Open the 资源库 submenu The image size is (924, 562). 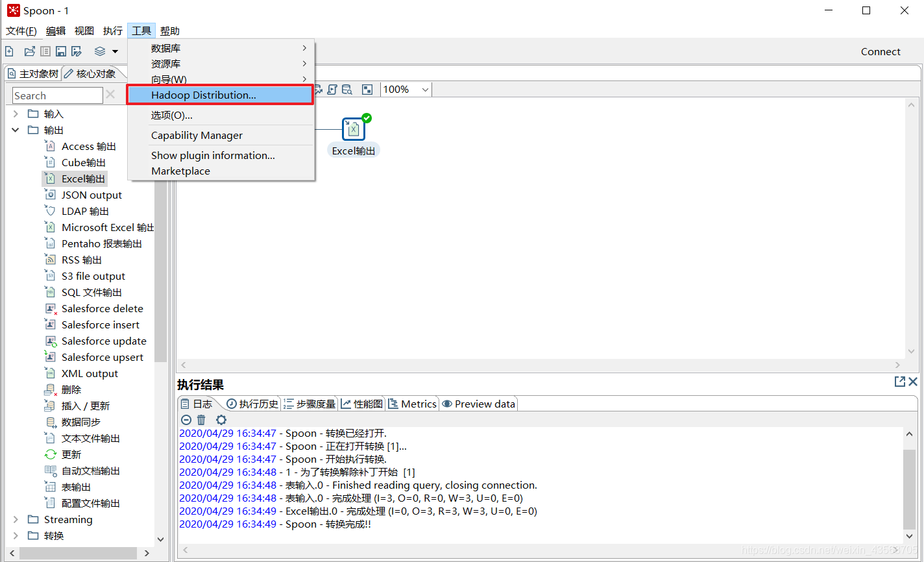click(221, 64)
